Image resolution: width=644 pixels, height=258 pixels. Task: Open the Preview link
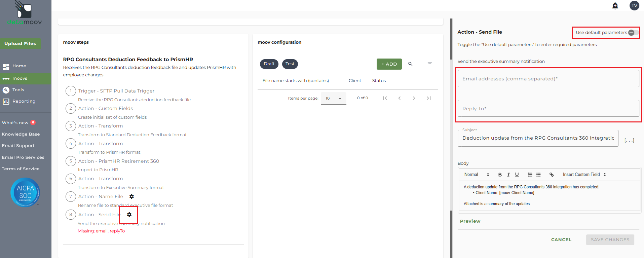pyautogui.click(x=470, y=221)
